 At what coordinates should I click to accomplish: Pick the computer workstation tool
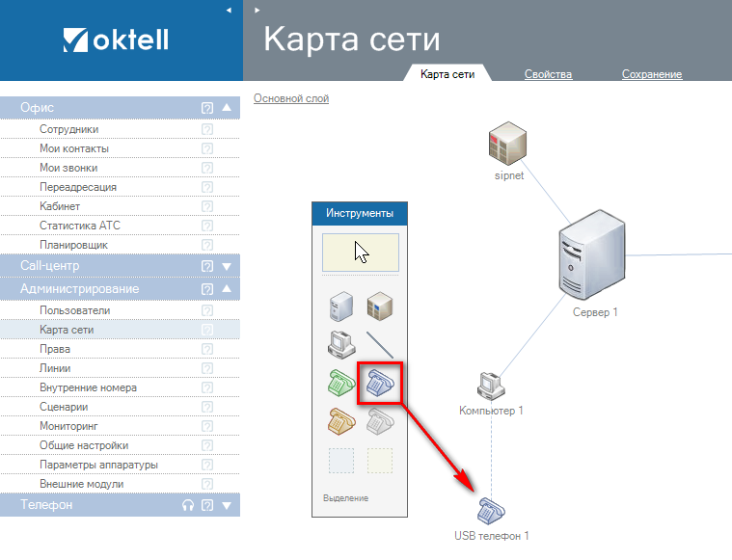tap(341, 344)
